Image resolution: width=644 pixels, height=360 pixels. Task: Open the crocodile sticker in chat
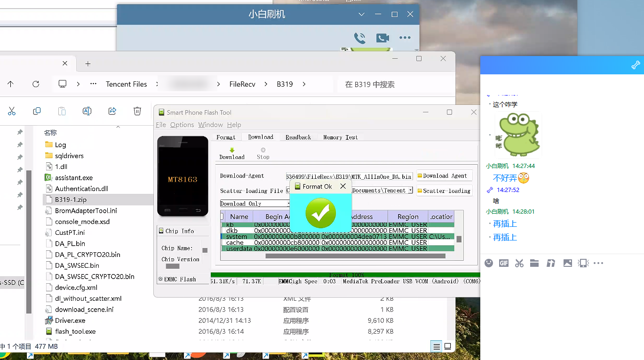[x=518, y=135]
